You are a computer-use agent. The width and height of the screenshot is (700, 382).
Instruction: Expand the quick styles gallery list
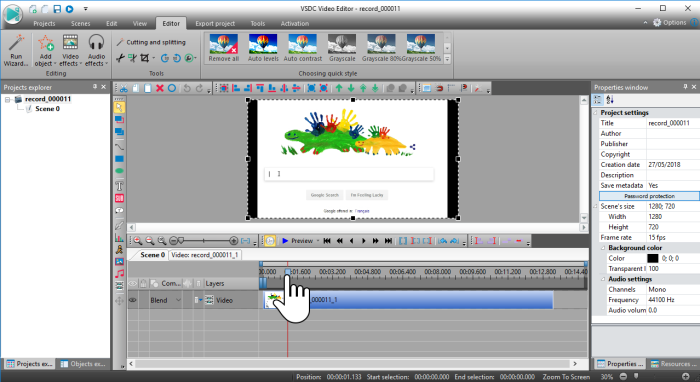pos(447,58)
